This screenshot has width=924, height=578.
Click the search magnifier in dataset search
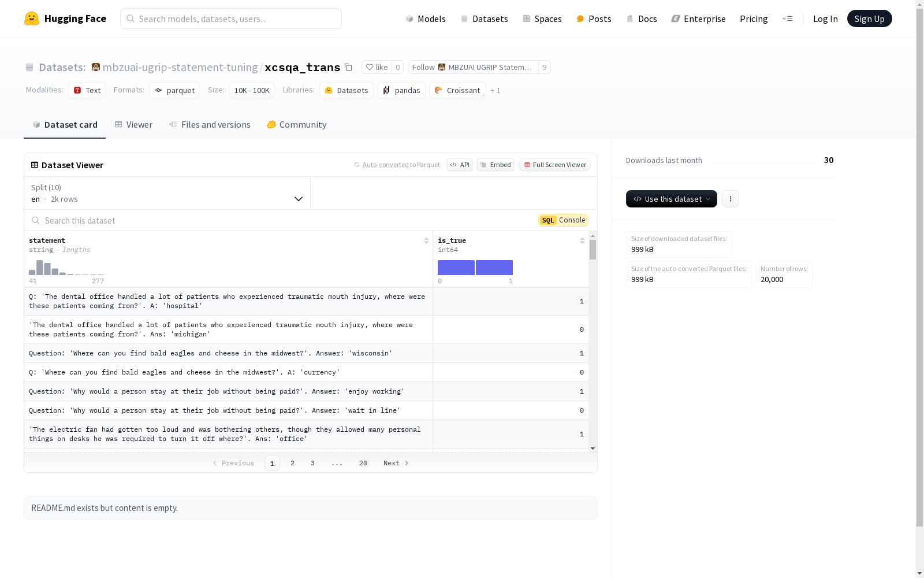pyautogui.click(x=36, y=220)
